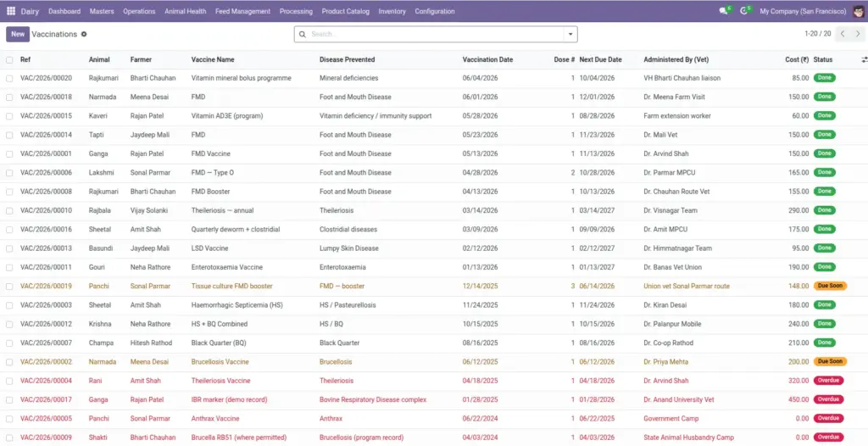Click Overdue badge for VAC/2026/00004
This screenshot has height=446, width=868.
coord(828,381)
